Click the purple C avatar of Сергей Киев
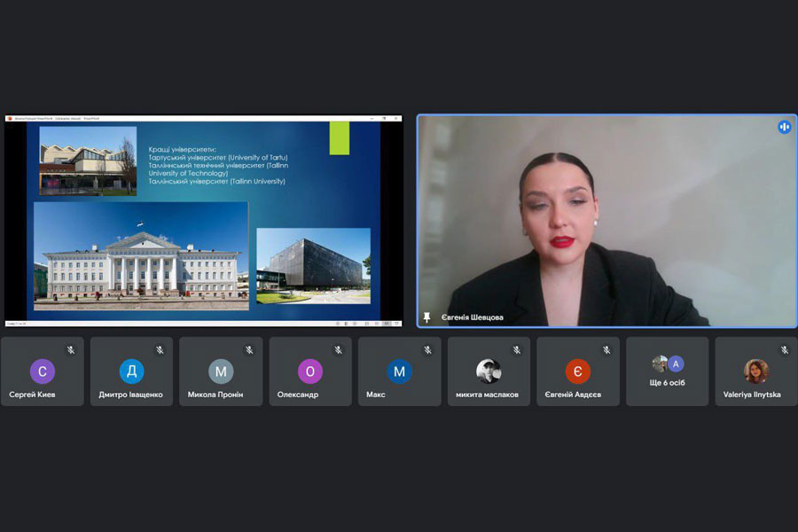 tap(43, 372)
